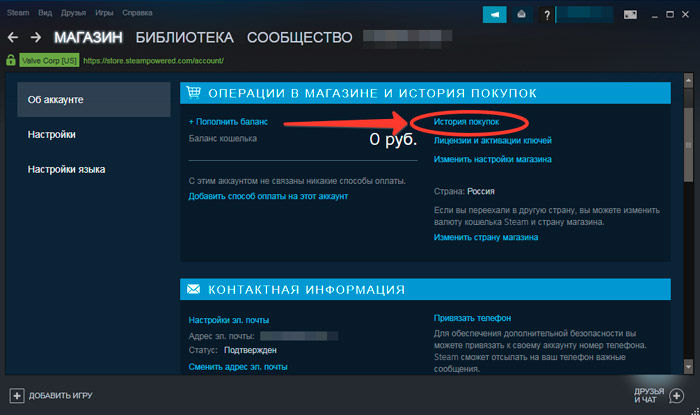Click the Баланс кошелька label
This screenshot has width=700, height=415.
(x=223, y=138)
